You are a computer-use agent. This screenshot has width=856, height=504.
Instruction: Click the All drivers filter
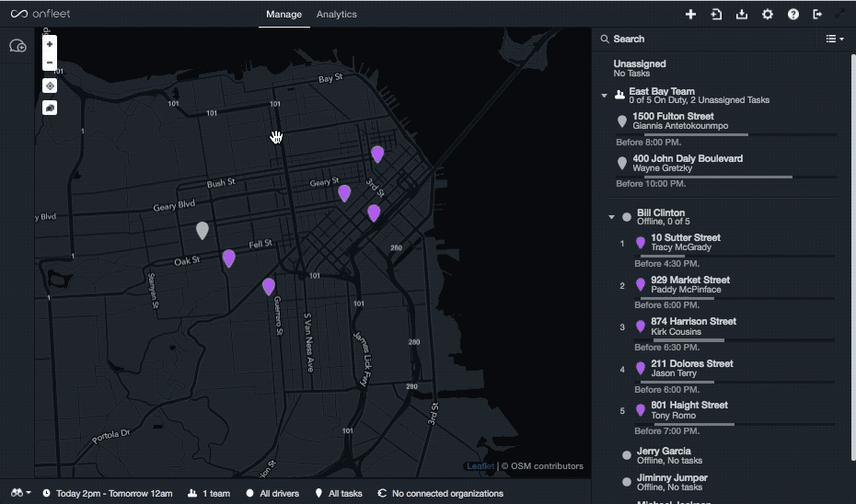tap(273, 493)
